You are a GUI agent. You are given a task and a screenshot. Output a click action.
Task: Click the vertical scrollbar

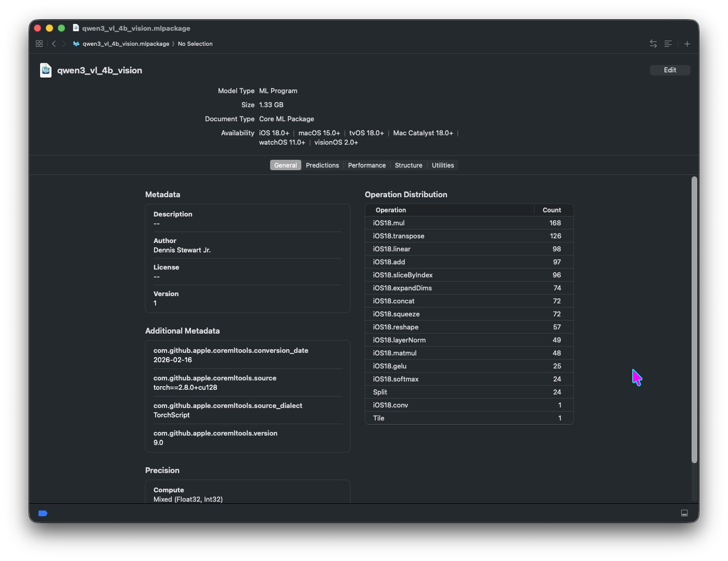pos(694,320)
